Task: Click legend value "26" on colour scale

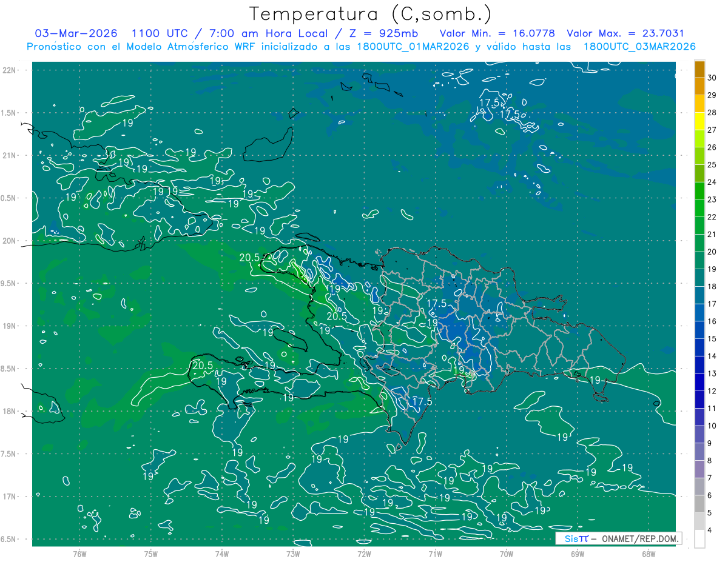Action: [712, 147]
